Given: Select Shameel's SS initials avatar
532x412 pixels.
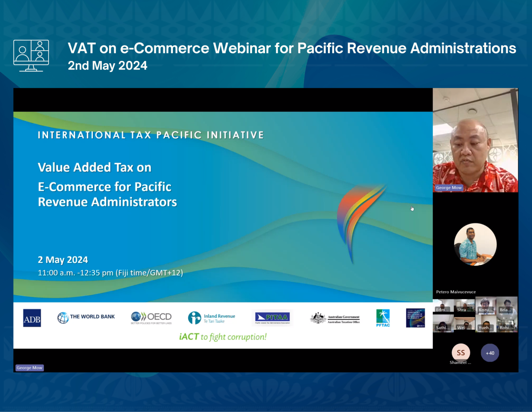Looking at the screenshot, I should 461,353.
